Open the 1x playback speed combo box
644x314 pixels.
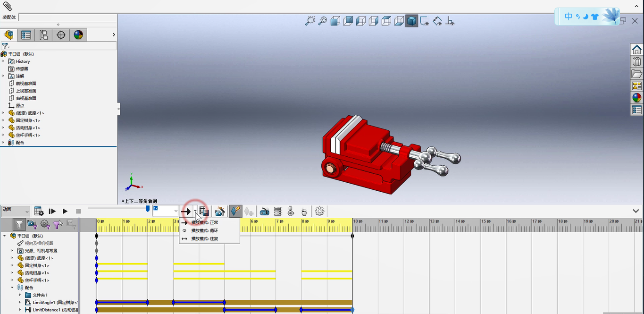pyautogui.click(x=165, y=211)
